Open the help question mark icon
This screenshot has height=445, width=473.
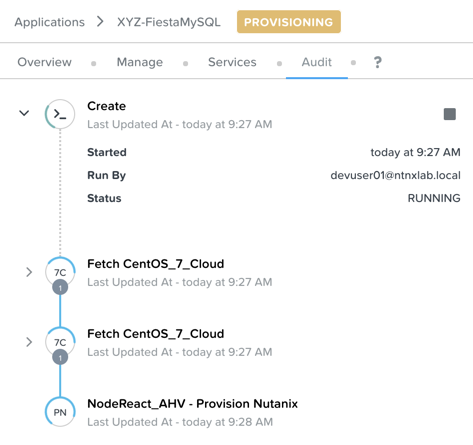377,62
